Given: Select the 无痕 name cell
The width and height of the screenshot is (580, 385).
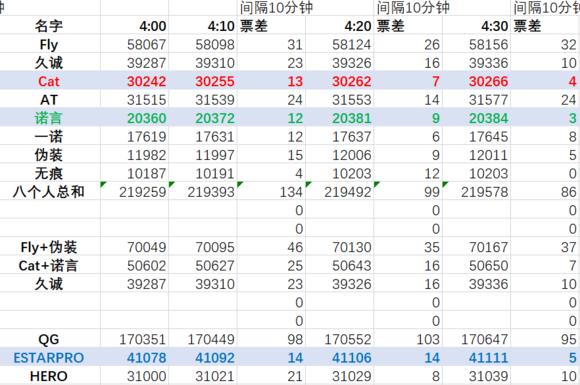Looking at the screenshot, I should (x=49, y=173).
